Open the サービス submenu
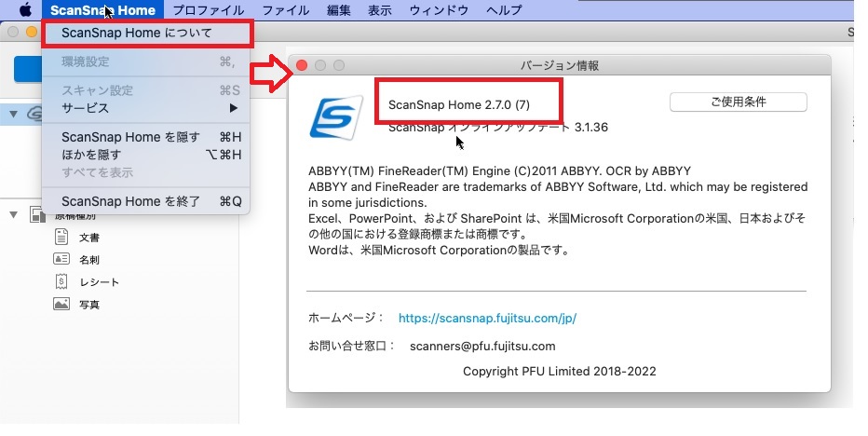The width and height of the screenshot is (868, 436). 145,108
